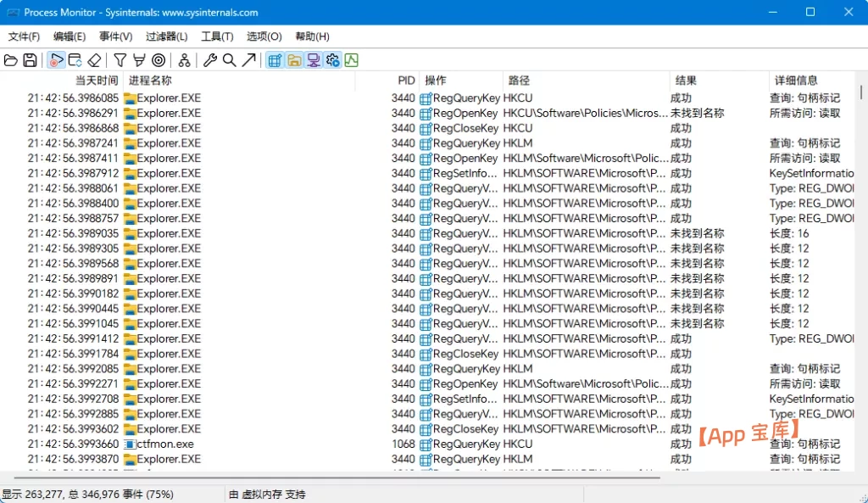Click the 由 虚拟内存 支持 status text
Image resolution: width=868 pixels, height=503 pixels.
point(267,495)
